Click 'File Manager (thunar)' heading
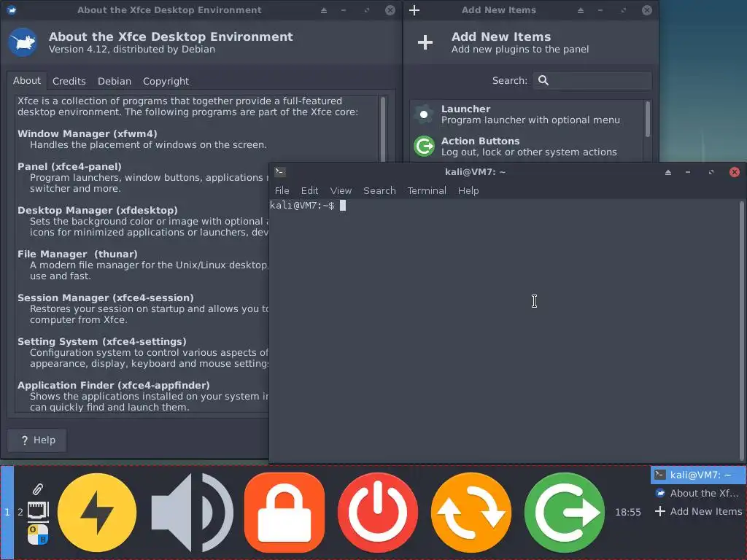 [77, 254]
